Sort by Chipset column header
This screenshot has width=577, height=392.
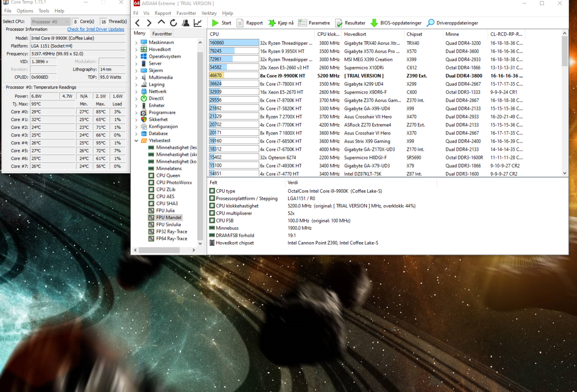point(424,34)
